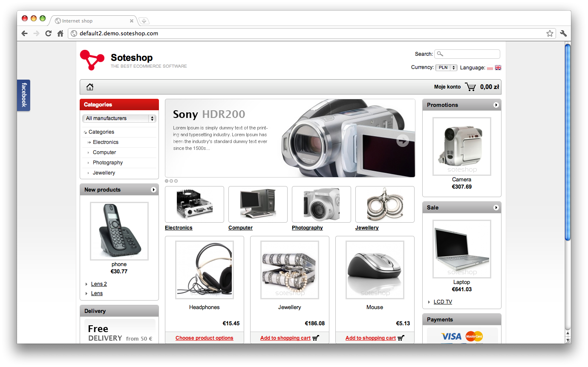
Task: Open the browser wrench settings menu
Action: [563, 34]
